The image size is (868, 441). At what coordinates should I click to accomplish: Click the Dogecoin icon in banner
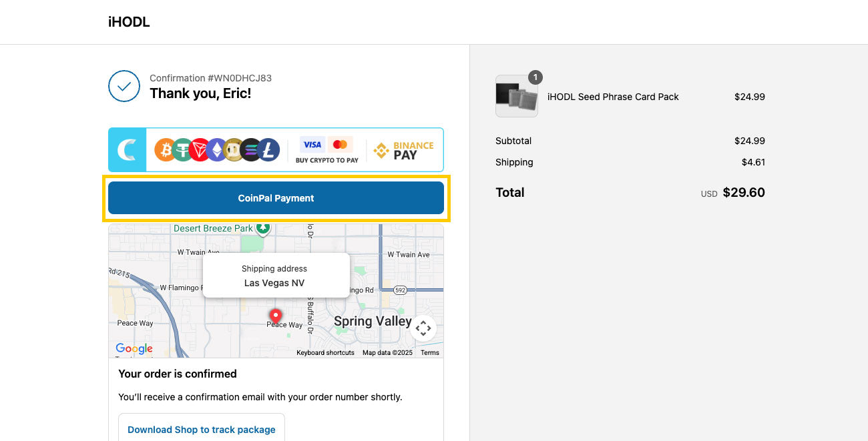234,149
